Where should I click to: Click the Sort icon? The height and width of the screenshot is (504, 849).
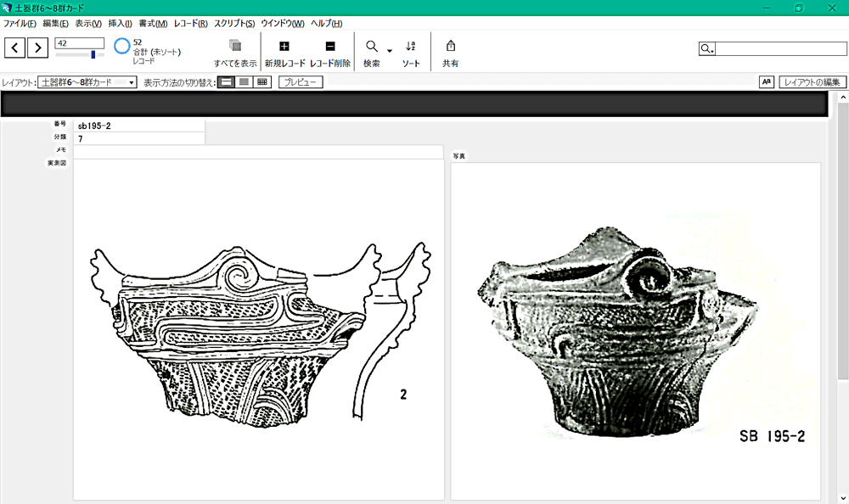(411, 47)
